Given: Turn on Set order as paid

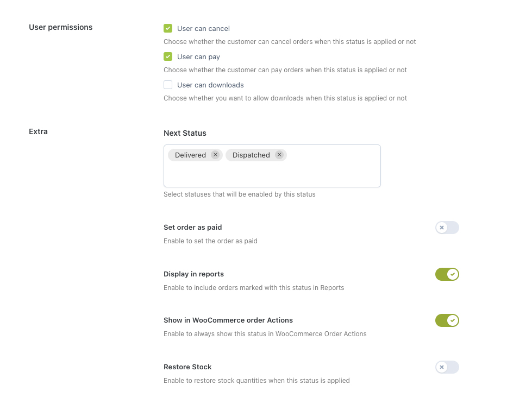Looking at the screenshot, I should tap(447, 228).
